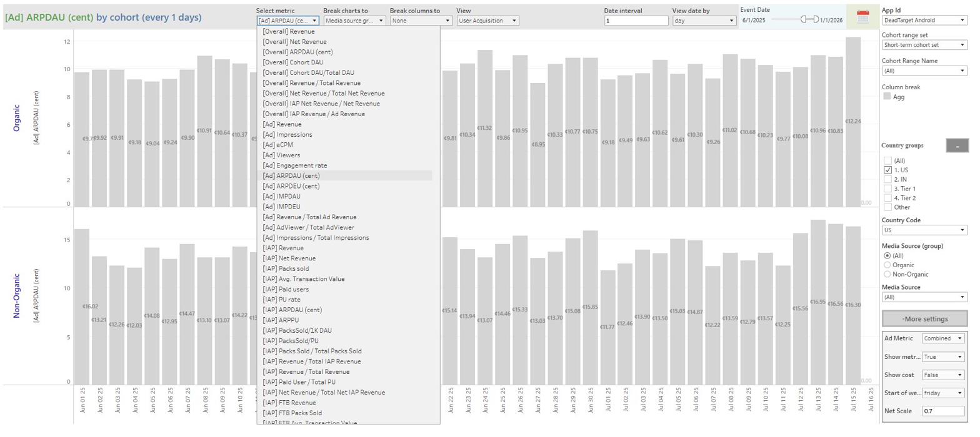980x437 pixels.
Task: Click the Event Date start value 6/1/2025
Action: point(754,21)
